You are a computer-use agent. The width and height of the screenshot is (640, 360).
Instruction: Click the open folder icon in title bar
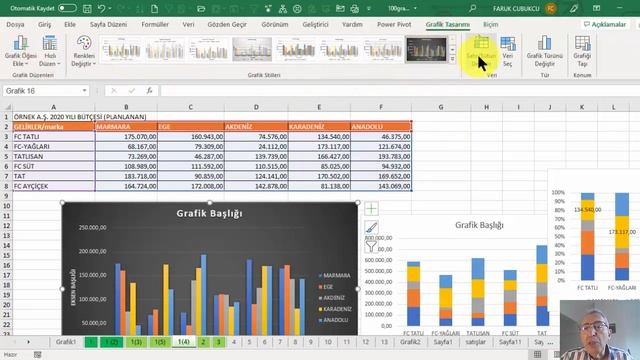[201, 8]
